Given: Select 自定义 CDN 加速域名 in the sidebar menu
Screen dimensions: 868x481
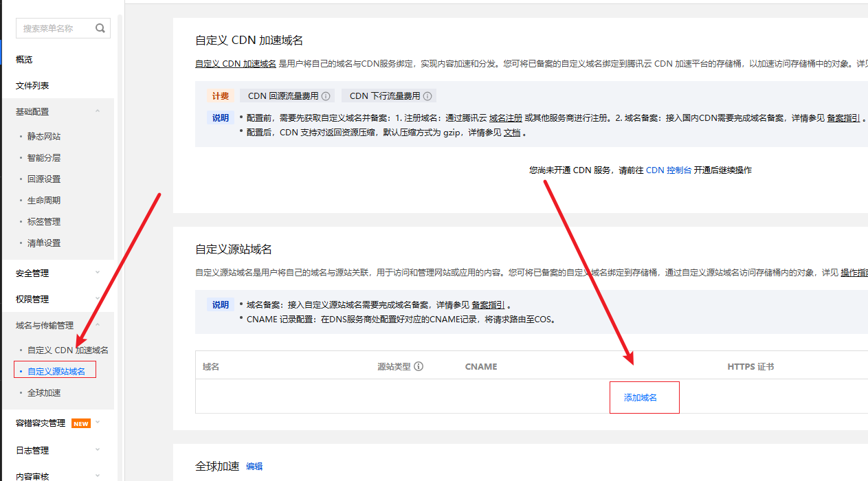Looking at the screenshot, I should pos(68,350).
